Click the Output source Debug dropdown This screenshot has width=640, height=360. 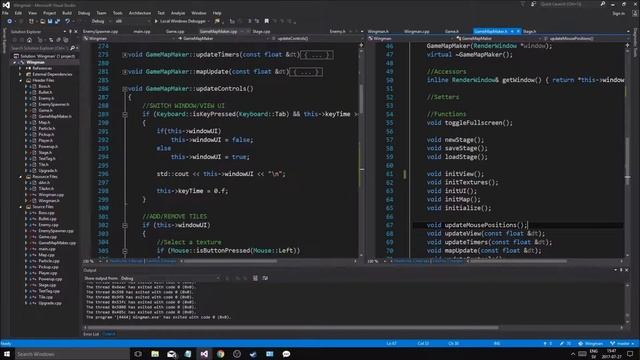tap(169, 278)
